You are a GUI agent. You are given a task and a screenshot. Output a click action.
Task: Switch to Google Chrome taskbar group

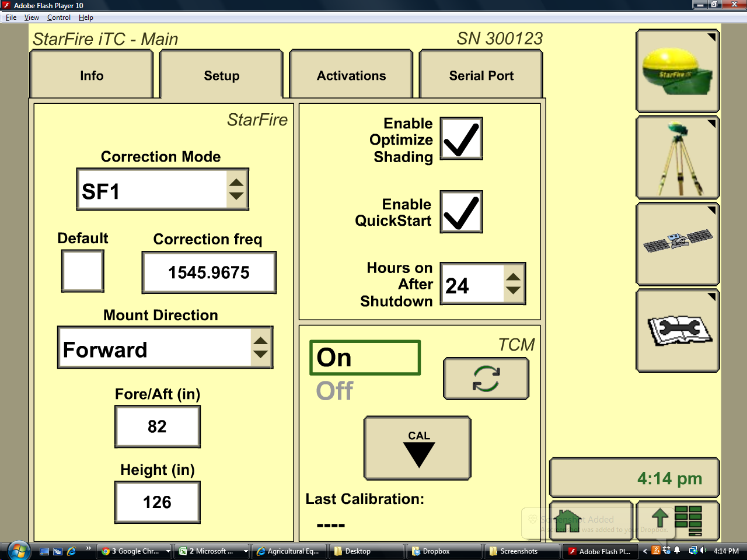[x=135, y=551]
